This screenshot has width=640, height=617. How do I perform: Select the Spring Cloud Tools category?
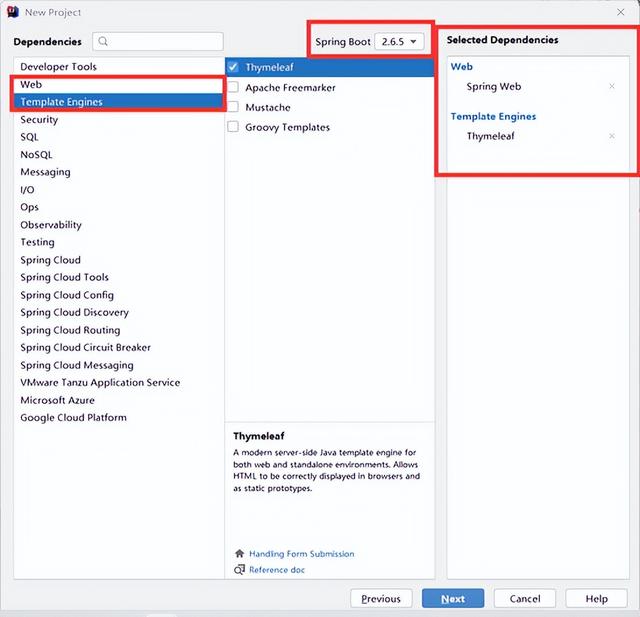(x=118, y=277)
